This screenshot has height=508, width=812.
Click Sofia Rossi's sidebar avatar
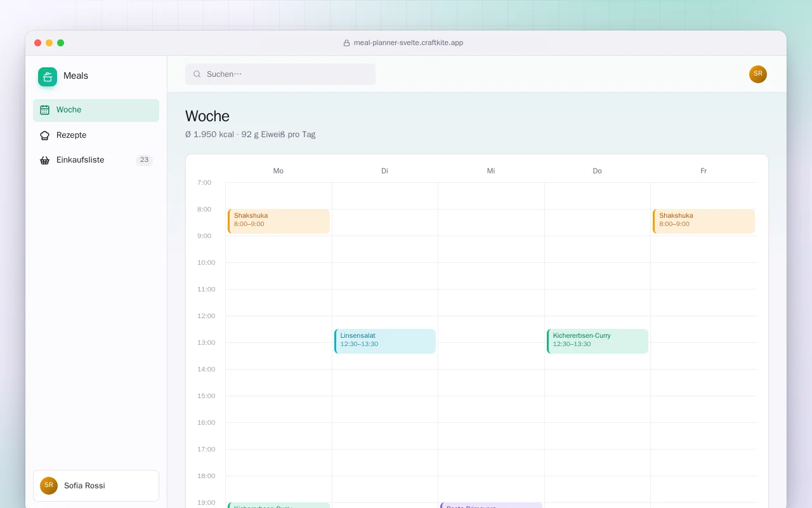49,486
